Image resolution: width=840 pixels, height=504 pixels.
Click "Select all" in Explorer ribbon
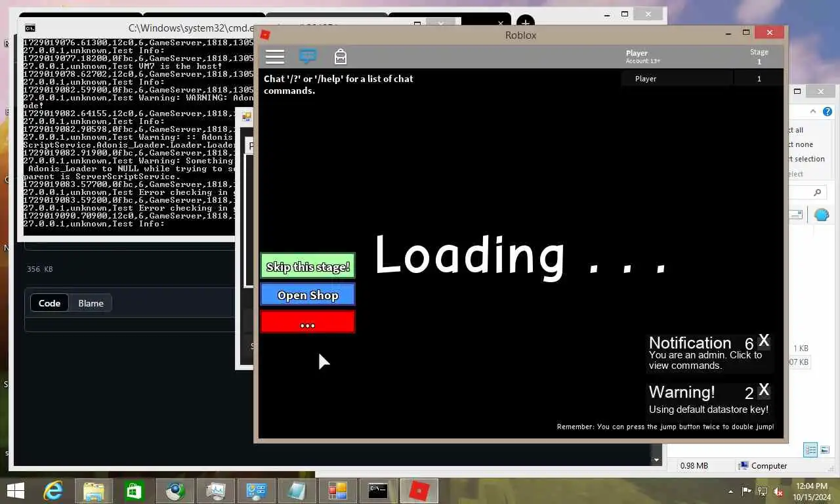coord(796,130)
